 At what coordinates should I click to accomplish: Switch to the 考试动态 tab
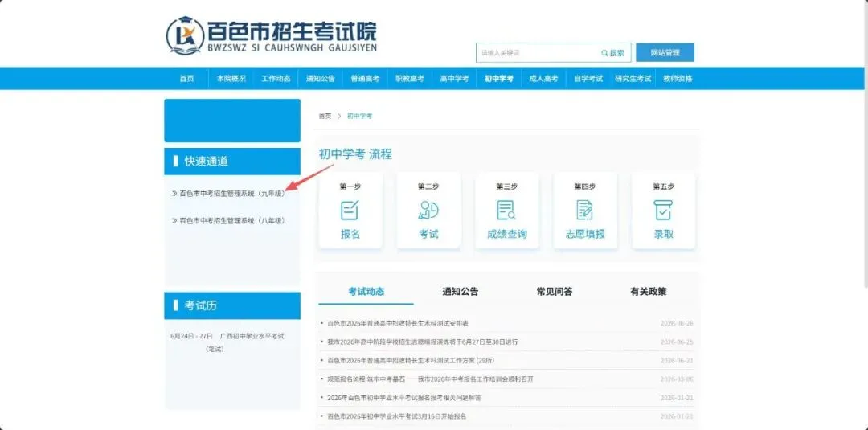(366, 292)
